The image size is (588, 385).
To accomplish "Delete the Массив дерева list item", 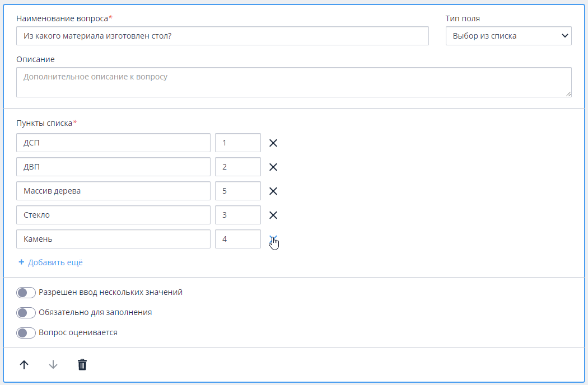I will 273,191.
